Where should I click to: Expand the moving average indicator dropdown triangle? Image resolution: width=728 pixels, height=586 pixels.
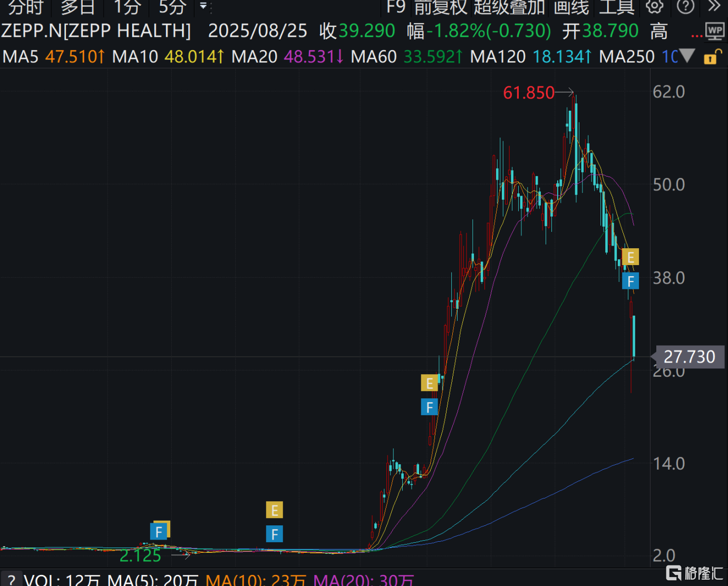click(x=687, y=56)
